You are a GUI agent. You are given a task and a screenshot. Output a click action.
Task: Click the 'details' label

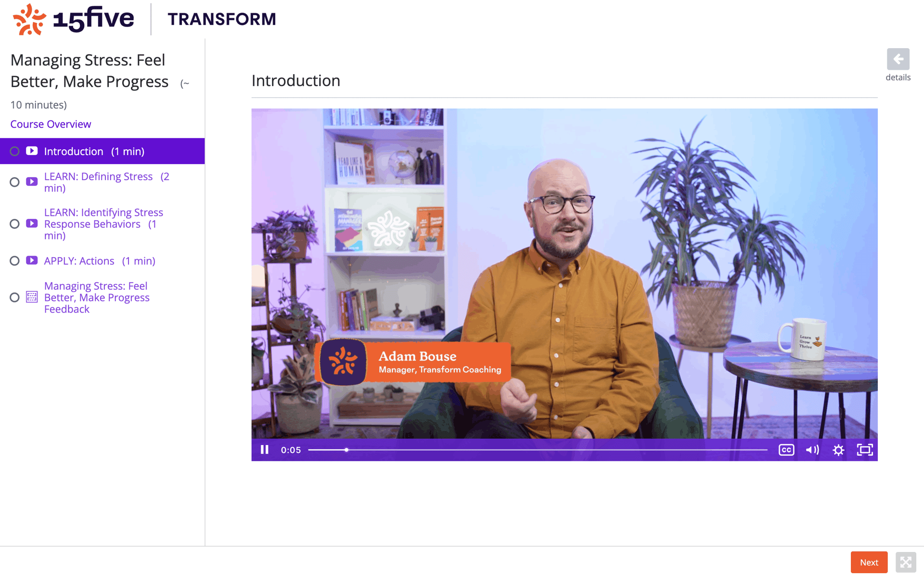tap(898, 78)
